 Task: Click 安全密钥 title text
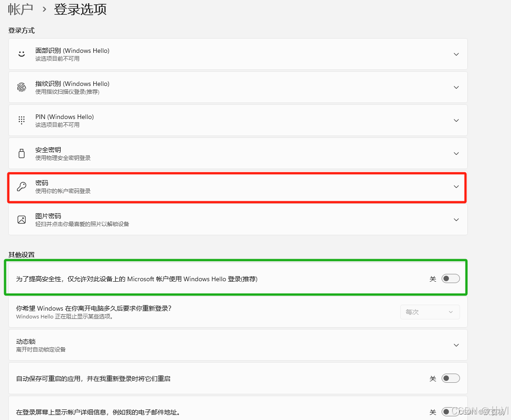tap(48, 150)
